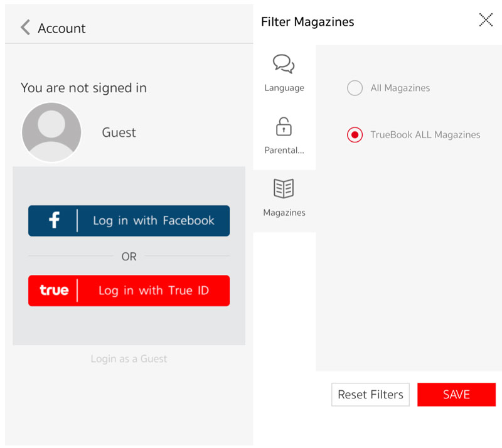Click the Facebook 'f' logo icon
Screen dimensions: 502x448
(x=55, y=220)
